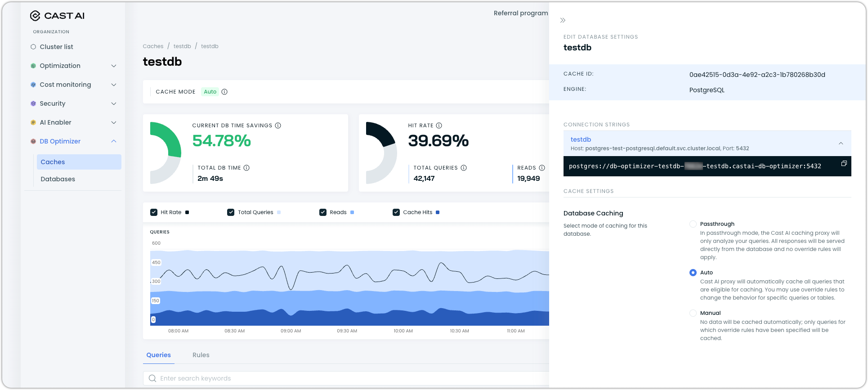Select Auto caching mode
The image size is (868, 390).
693,273
